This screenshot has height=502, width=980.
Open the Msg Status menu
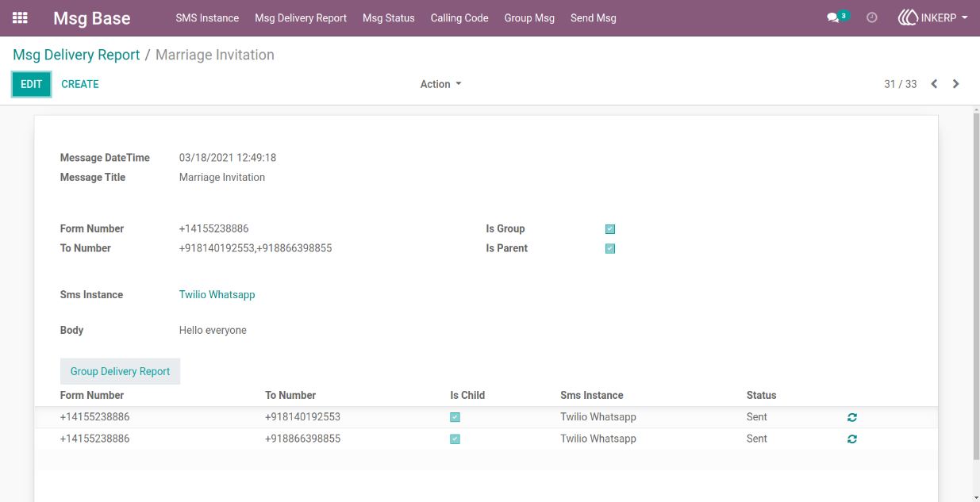pos(389,17)
